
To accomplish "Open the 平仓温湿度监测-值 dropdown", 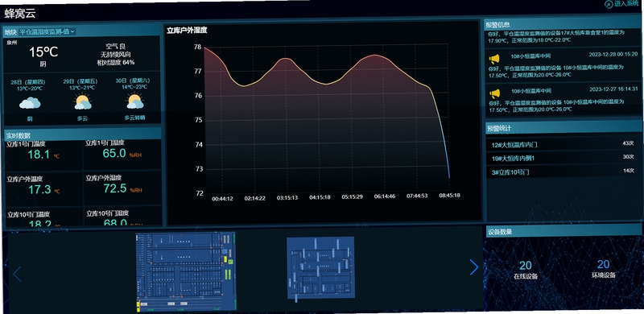I will (x=47, y=31).
